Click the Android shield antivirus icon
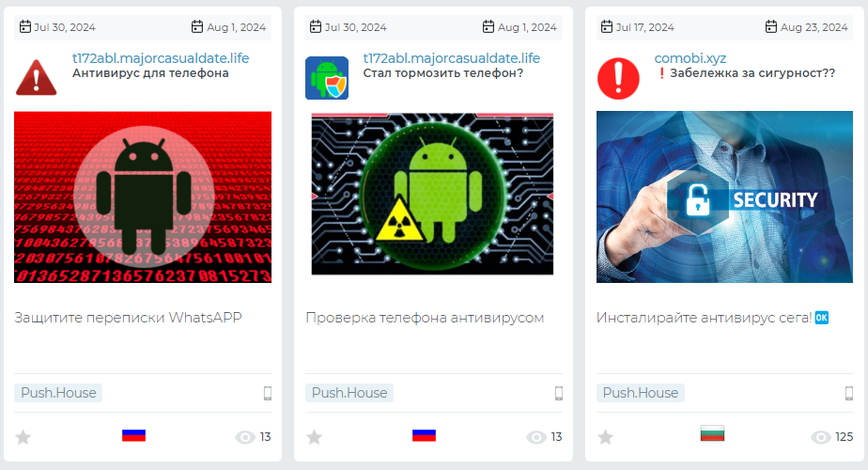Screen dimensions: 868x470 pos(327,78)
